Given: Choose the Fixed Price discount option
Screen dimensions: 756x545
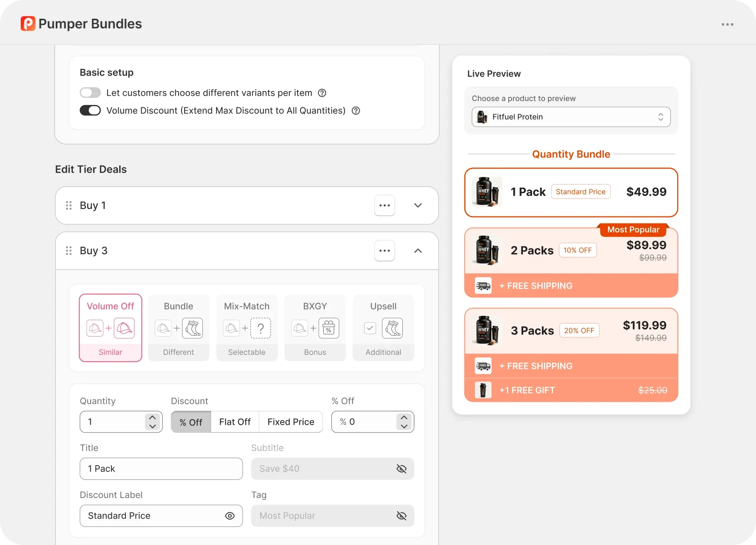Looking at the screenshot, I should pyautogui.click(x=291, y=422).
